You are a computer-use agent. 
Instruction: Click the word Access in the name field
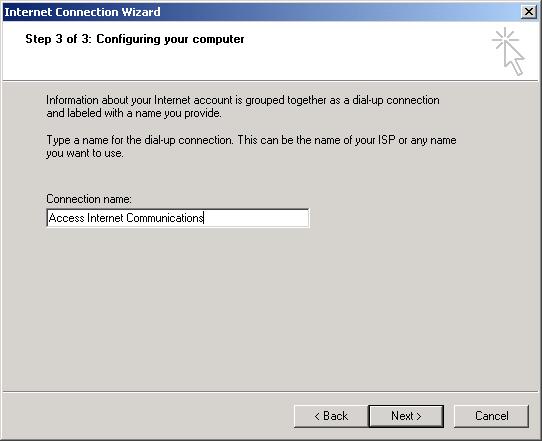(x=67, y=218)
